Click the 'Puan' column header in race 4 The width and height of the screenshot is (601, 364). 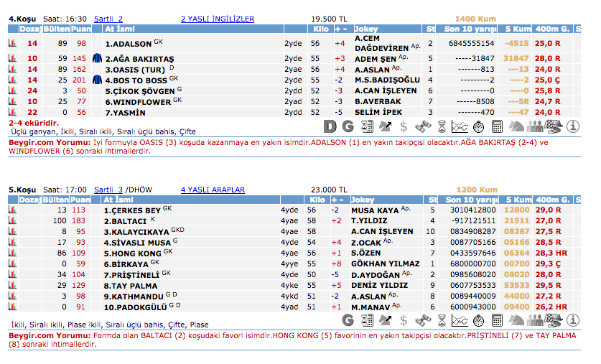point(80,29)
